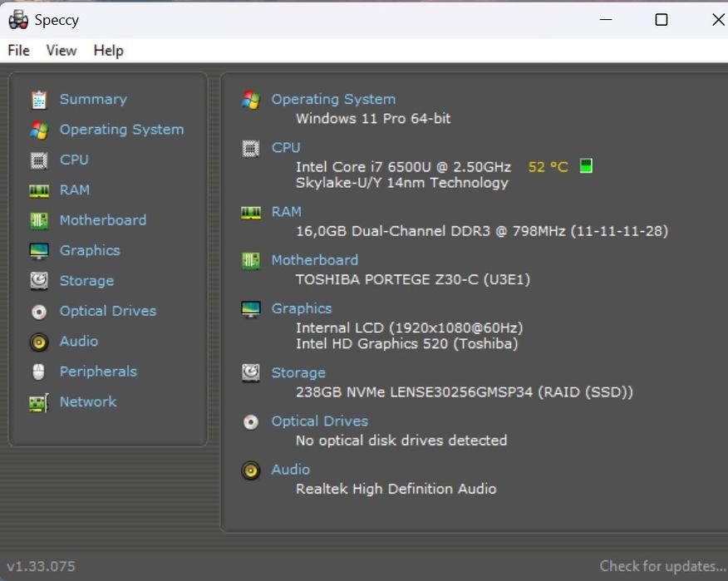
Task: Click the CPU chip icon in sidebar
Action: tap(39, 160)
